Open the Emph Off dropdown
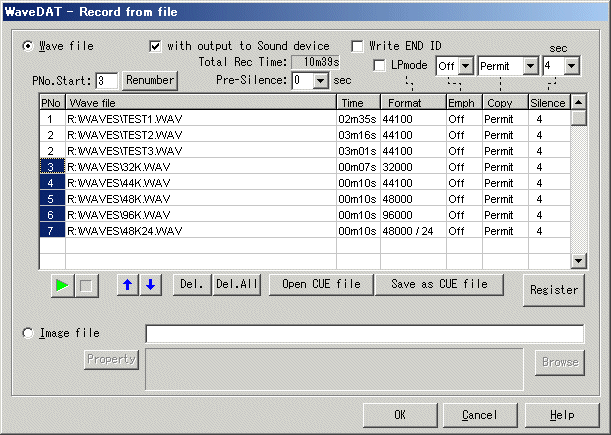Image resolution: width=611 pixels, height=435 pixels. tap(465, 66)
